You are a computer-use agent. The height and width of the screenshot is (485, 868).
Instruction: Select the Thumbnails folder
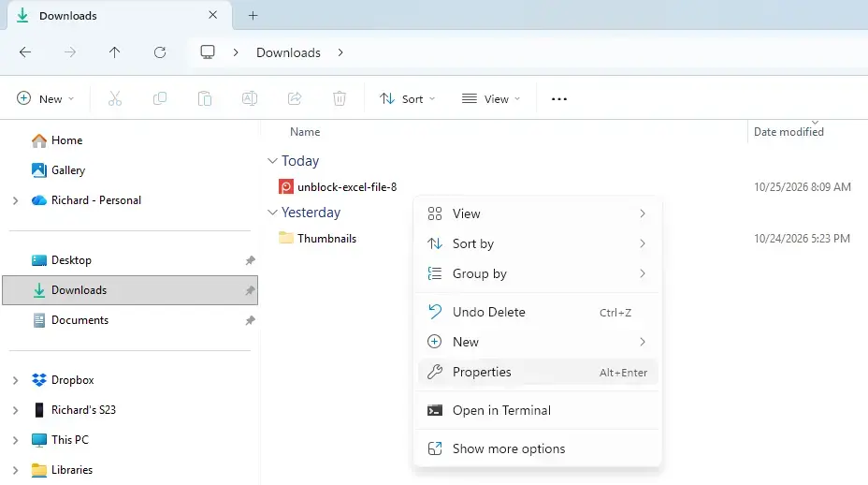pyautogui.click(x=318, y=239)
